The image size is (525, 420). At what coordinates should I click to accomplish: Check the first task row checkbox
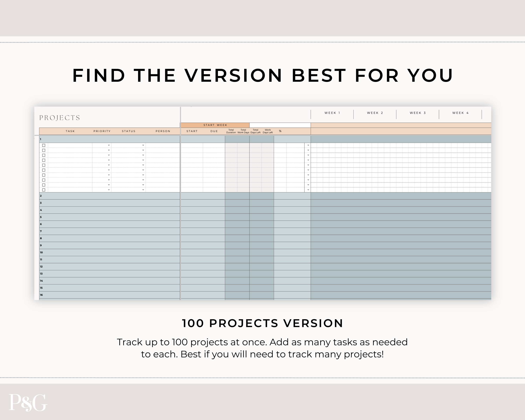pos(44,145)
